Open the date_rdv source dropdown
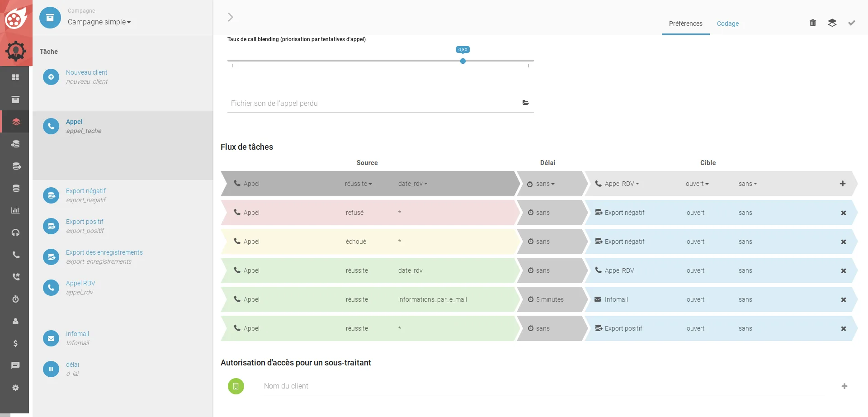This screenshot has width=868, height=417. click(413, 184)
